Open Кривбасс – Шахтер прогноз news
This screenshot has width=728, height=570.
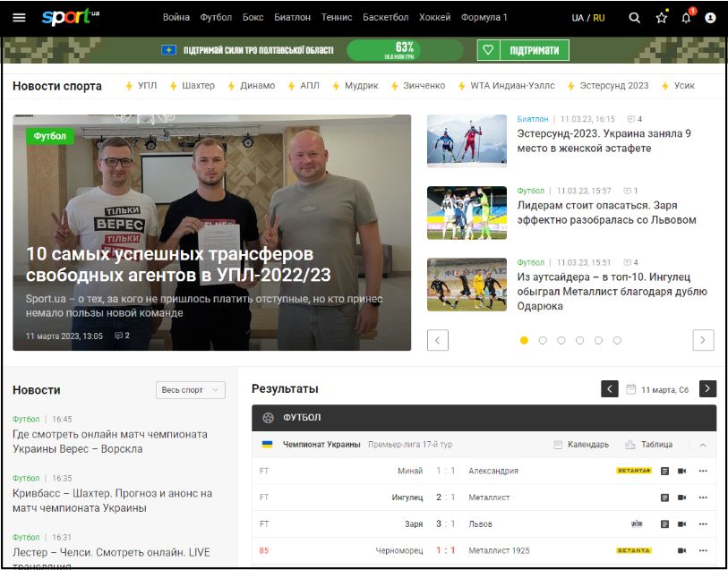click(x=112, y=501)
